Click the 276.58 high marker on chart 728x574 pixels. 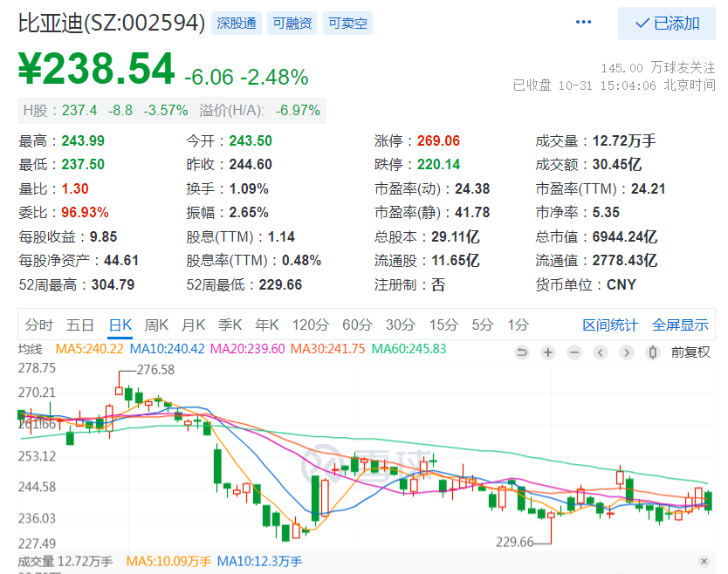coord(155,370)
